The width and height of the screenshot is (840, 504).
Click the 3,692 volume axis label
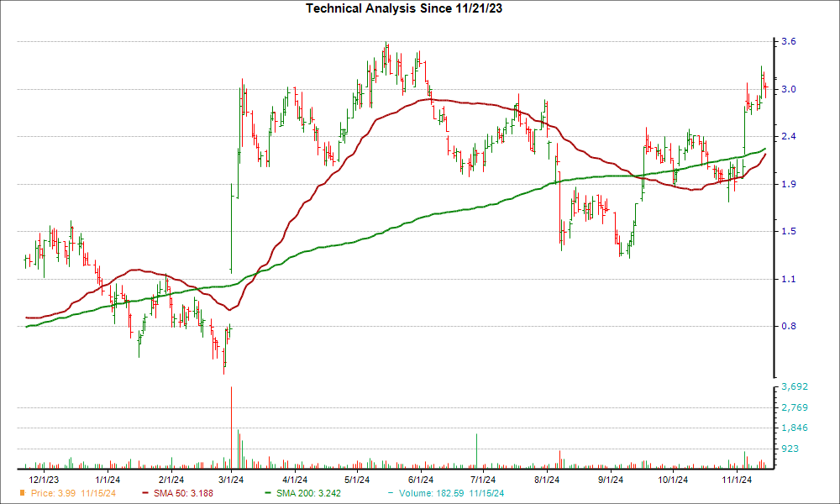pos(795,386)
